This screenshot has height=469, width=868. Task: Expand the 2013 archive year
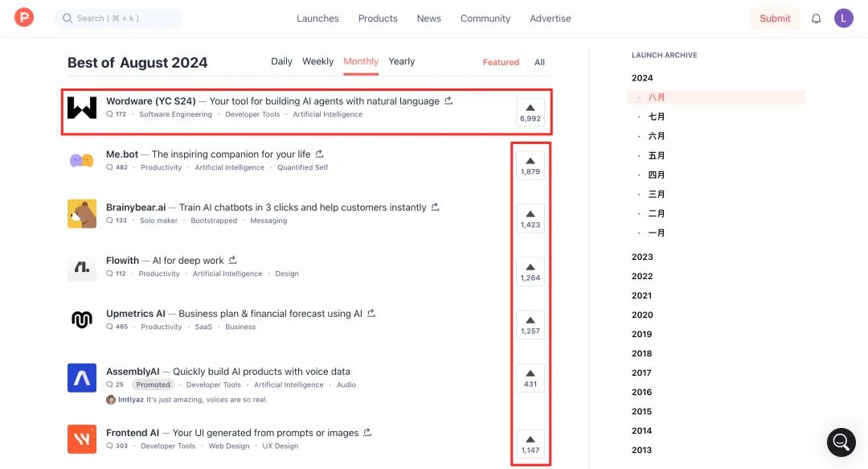pos(641,450)
